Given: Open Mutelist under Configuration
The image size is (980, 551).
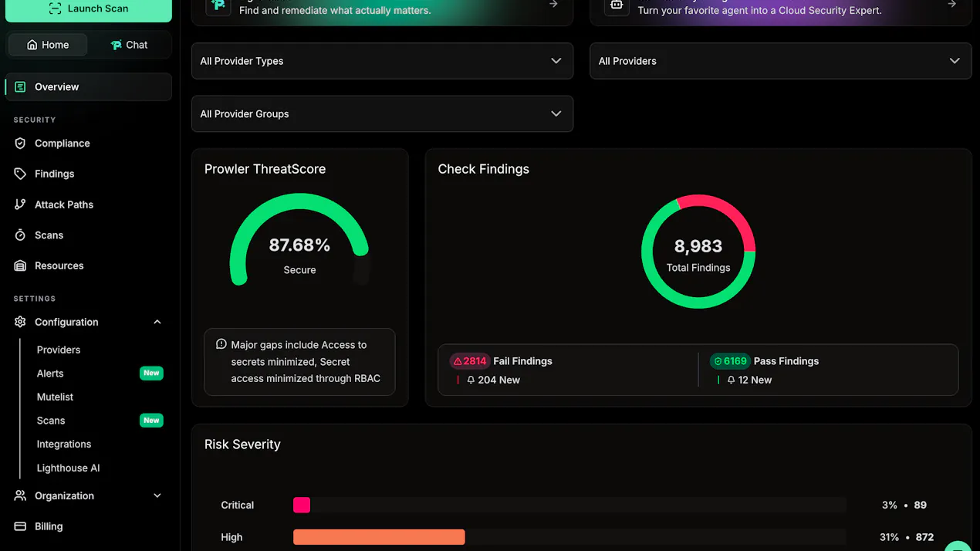Looking at the screenshot, I should tap(56, 397).
